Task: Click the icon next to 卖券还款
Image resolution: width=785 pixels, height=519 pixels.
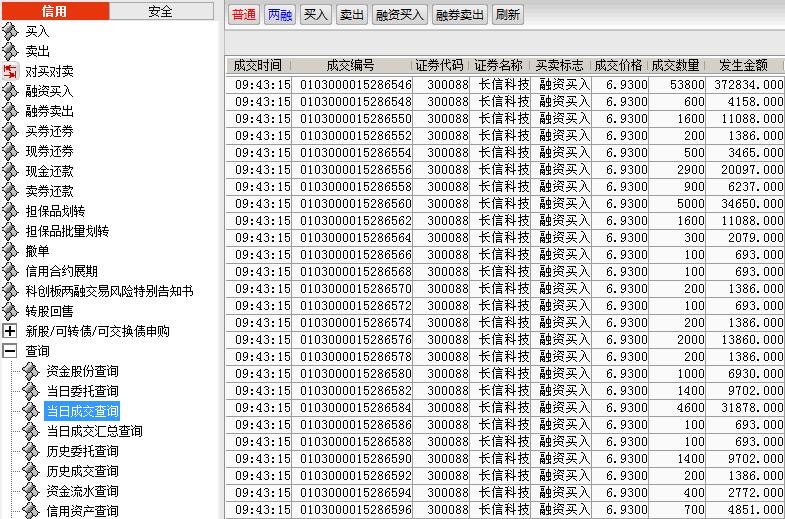Action: [x=10, y=191]
